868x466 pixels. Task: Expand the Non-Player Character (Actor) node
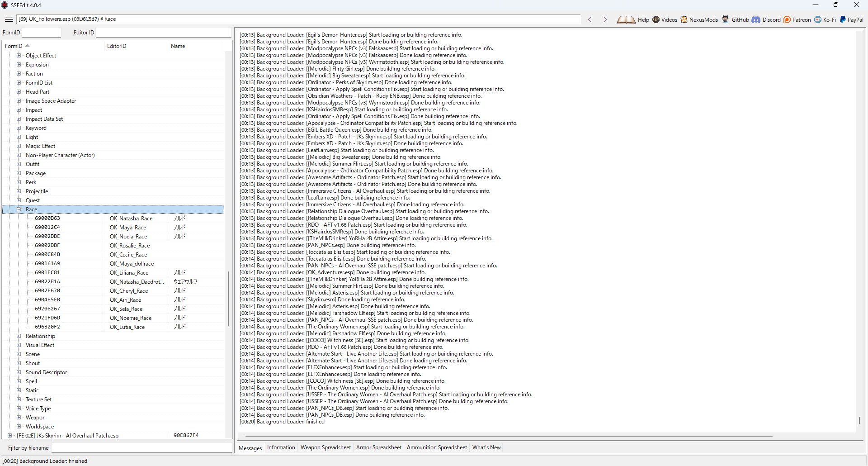[x=19, y=155]
